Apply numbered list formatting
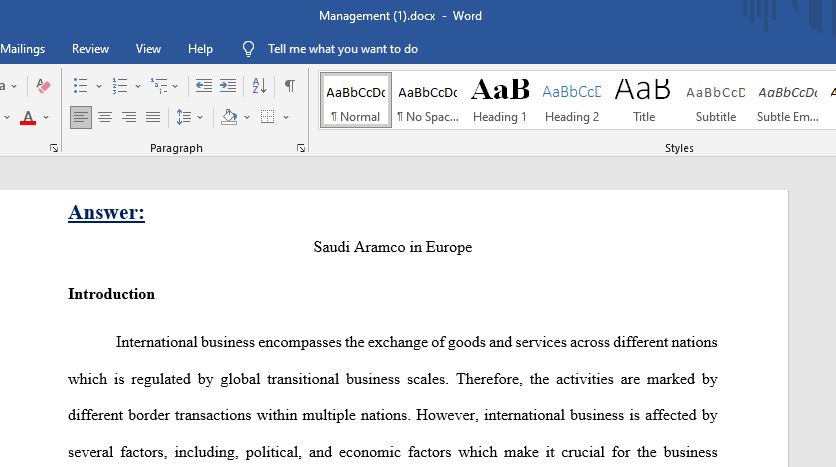This screenshot has height=467, width=836. (119, 85)
